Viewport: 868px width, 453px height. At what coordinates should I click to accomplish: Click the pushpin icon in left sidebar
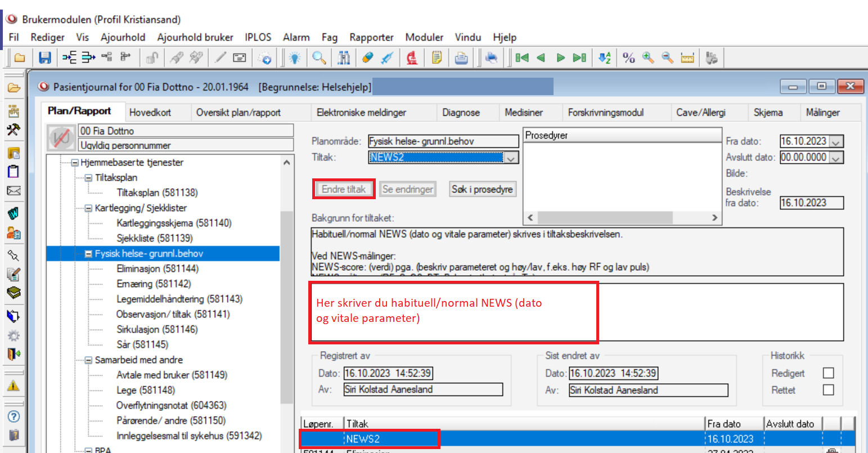pyautogui.click(x=14, y=255)
